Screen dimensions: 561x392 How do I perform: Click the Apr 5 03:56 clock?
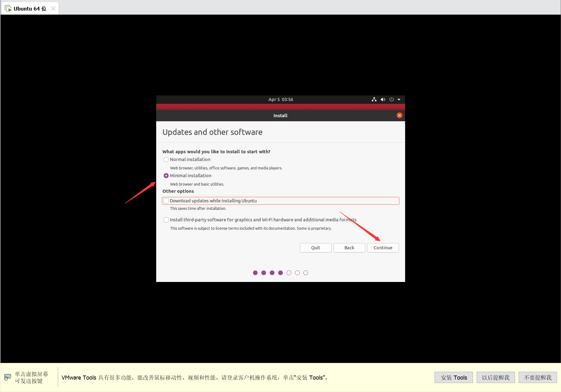point(281,99)
